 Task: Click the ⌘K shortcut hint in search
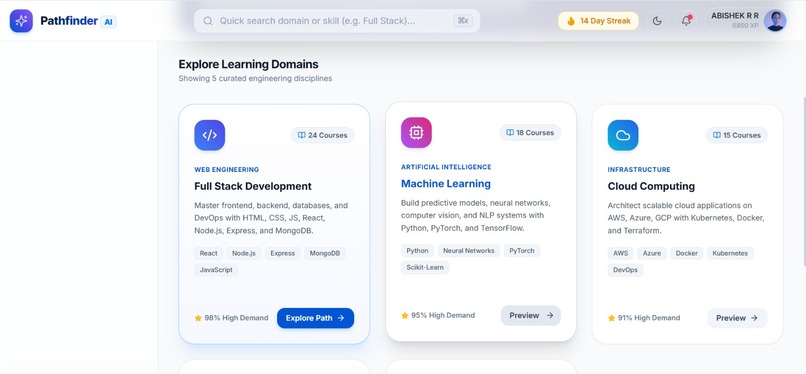463,21
